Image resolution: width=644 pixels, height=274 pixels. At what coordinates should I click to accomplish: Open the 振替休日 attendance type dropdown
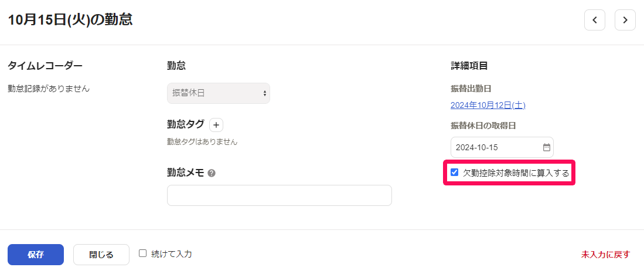tap(219, 93)
